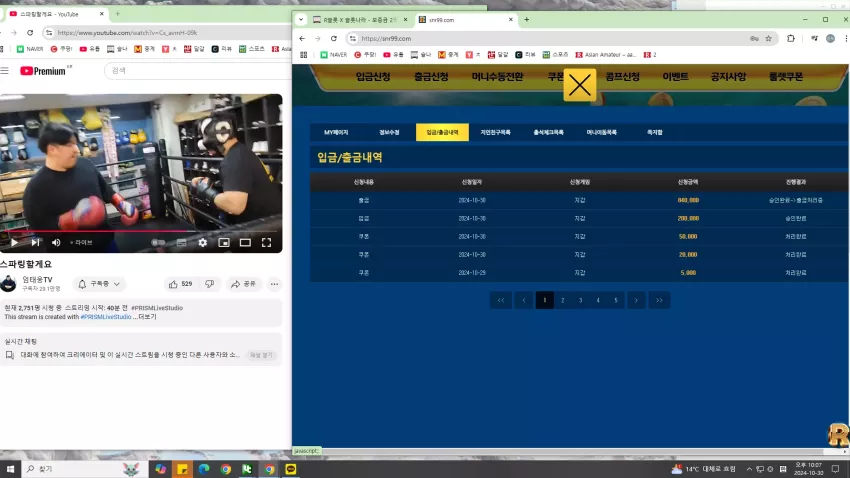Show hidden tray icons chevron
The height and width of the screenshot is (478, 850).
point(749,469)
